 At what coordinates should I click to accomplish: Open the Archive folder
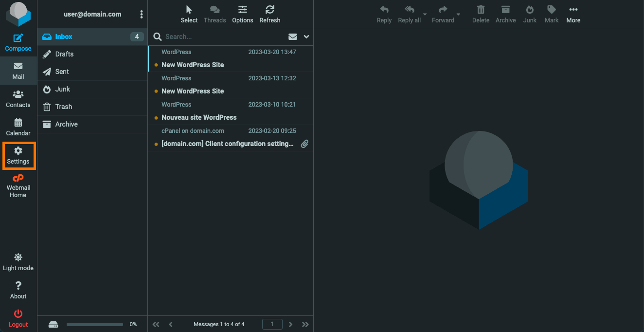[x=92, y=124]
